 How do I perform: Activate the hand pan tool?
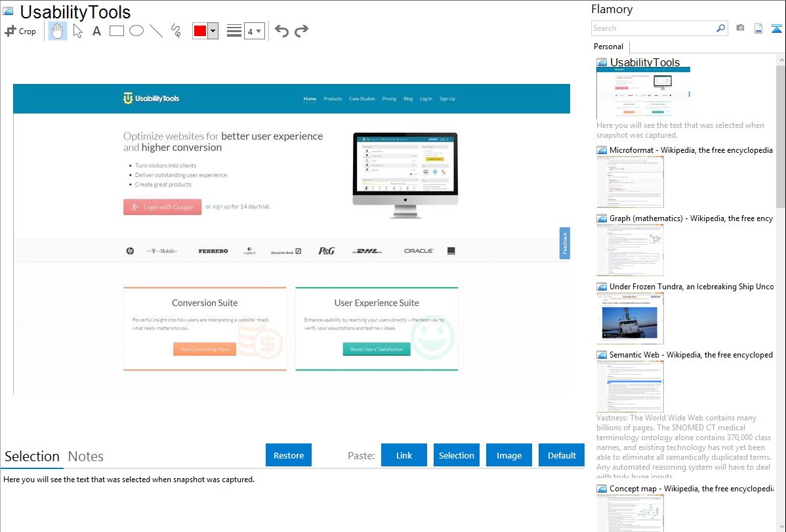click(x=57, y=31)
